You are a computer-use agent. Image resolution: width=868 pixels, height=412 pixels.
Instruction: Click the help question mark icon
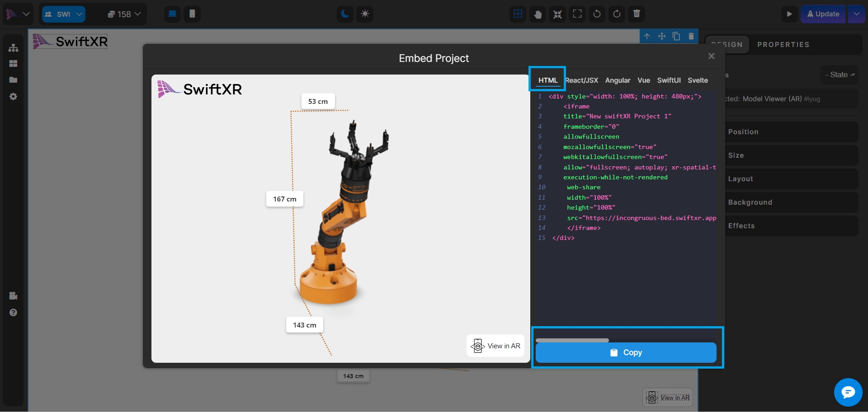(13, 313)
